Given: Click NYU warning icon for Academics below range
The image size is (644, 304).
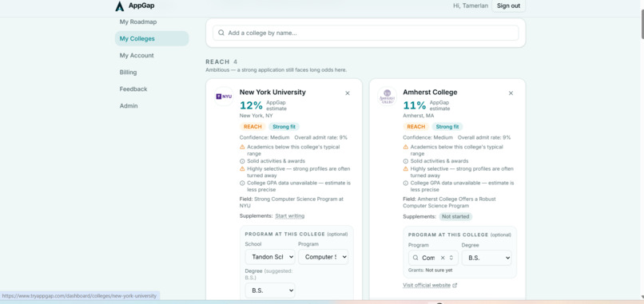Looking at the screenshot, I should [x=242, y=147].
